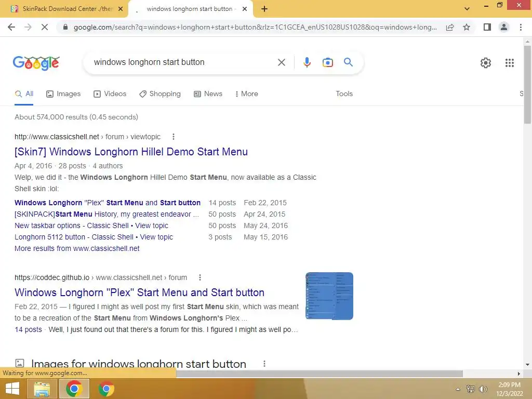Open the Chrome side panel icon
The height and width of the screenshot is (399, 532).
pyautogui.click(x=487, y=27)
